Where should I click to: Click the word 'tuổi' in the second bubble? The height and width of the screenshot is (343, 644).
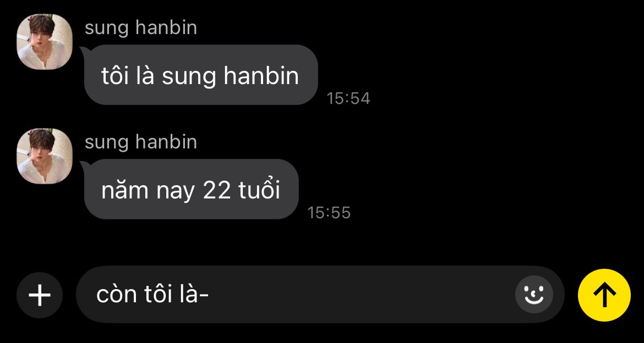click(259, 190)
